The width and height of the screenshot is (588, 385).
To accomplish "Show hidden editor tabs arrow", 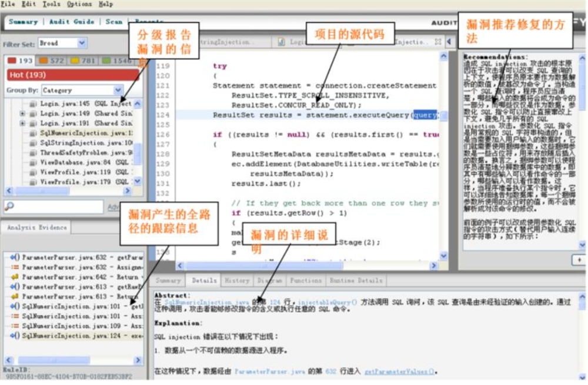I will click(x=449, y=42).
